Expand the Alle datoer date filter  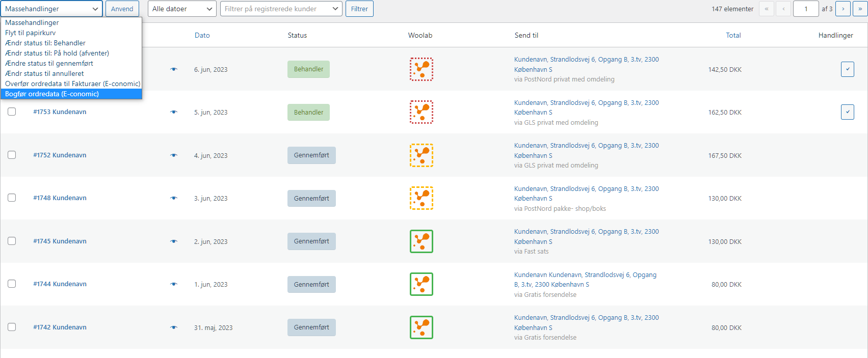[x=182, y=9]
